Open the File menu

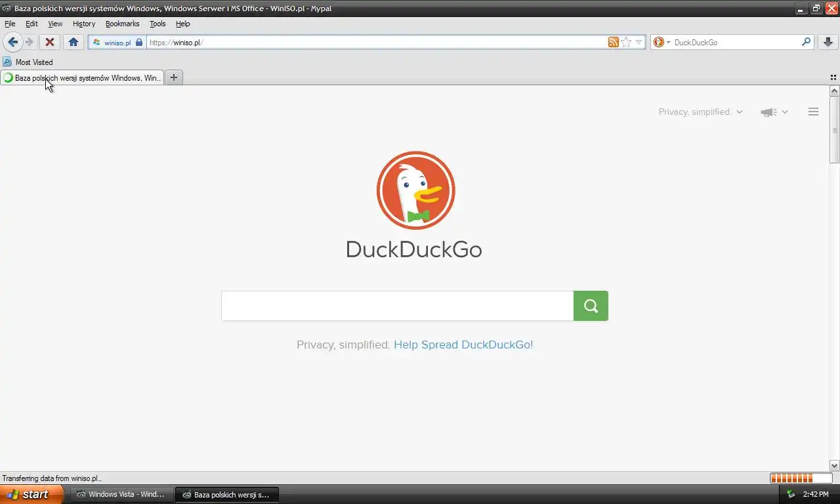tap(10, 24)
